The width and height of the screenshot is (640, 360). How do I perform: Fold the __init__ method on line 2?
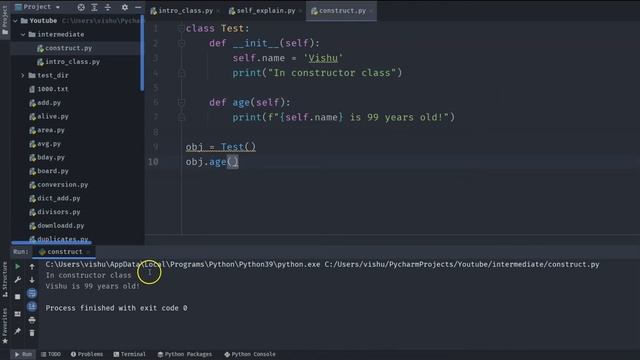(x=181, y=43)
